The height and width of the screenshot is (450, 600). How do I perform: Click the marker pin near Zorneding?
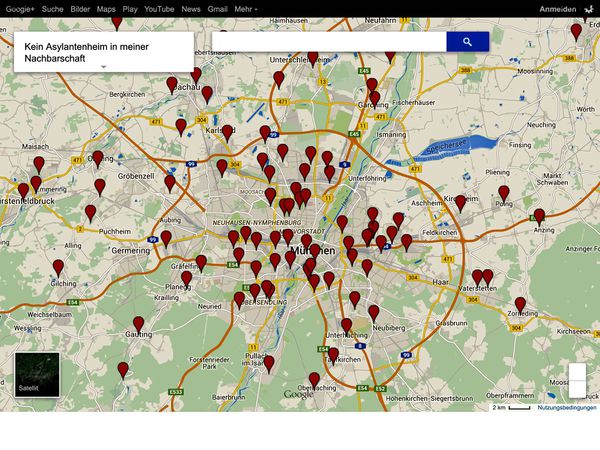(520, 304)
